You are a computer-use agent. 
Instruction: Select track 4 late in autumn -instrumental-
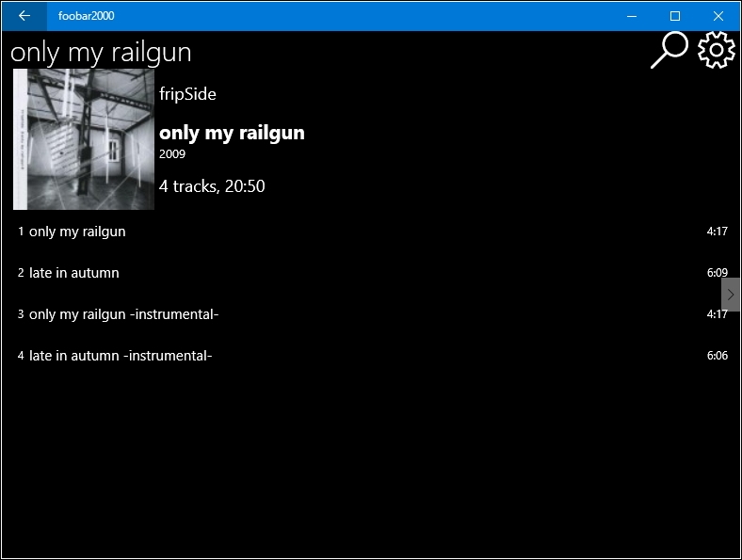(373, 356)
